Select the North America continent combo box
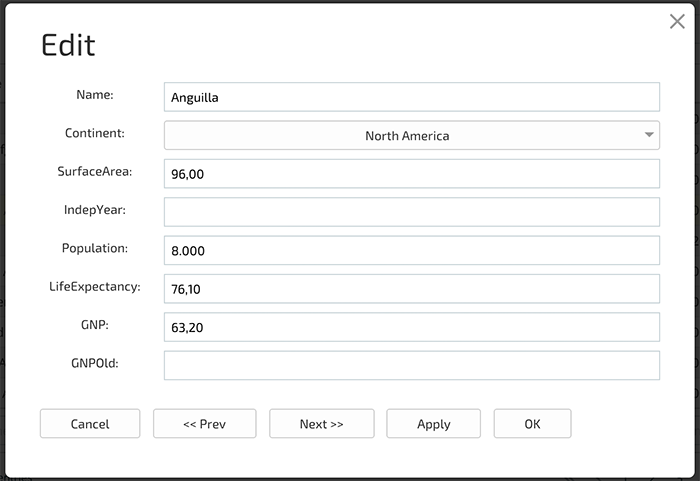This screenshot has height=481, width=700. tap(412, 135)
